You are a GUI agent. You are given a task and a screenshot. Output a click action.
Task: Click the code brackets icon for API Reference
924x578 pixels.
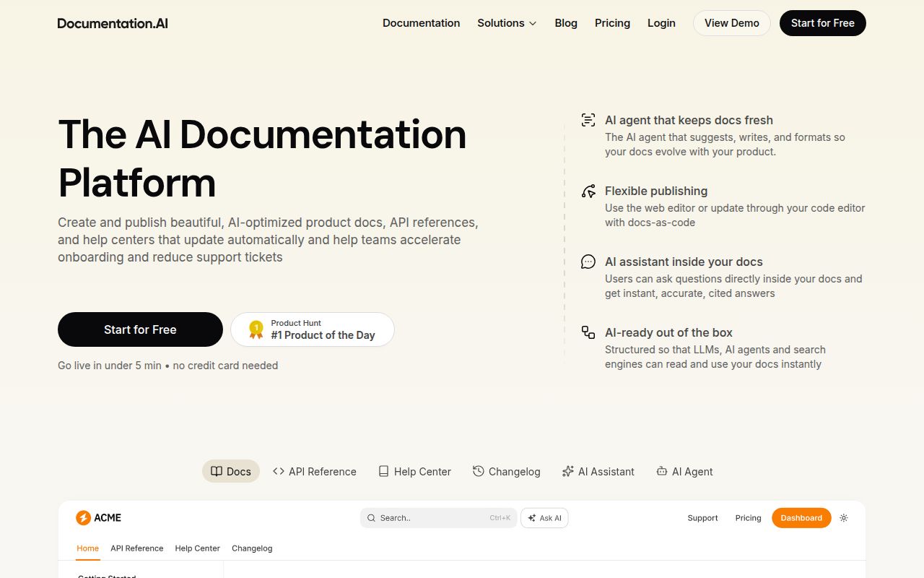click(x=279, y=471)
